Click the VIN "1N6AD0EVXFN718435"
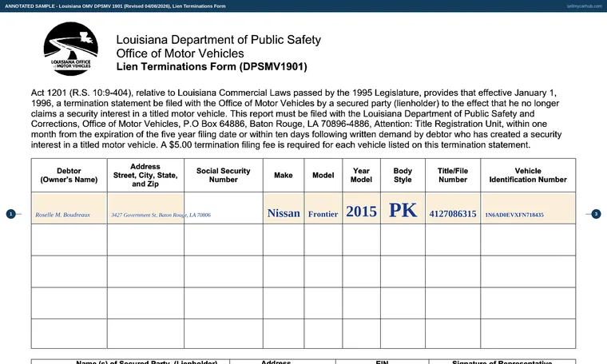Image resolution: width=607 pixels, height=364 pixels. pos(514,215)
